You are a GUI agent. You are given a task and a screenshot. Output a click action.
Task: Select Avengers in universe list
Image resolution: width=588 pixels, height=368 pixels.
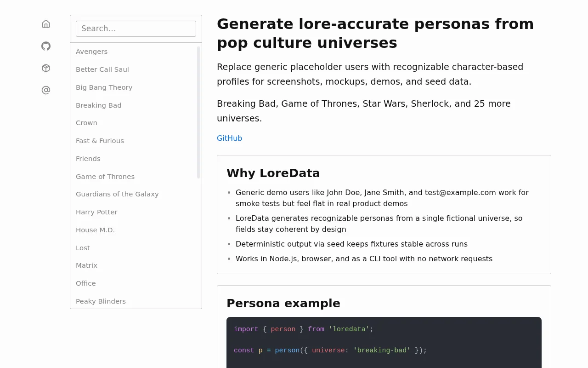coord(91,52)
